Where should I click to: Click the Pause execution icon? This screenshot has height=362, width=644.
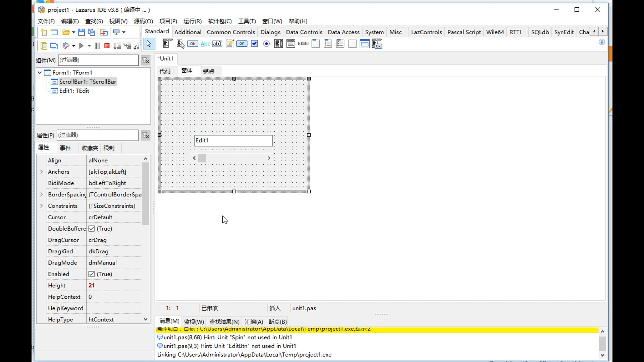click(97, 46)
